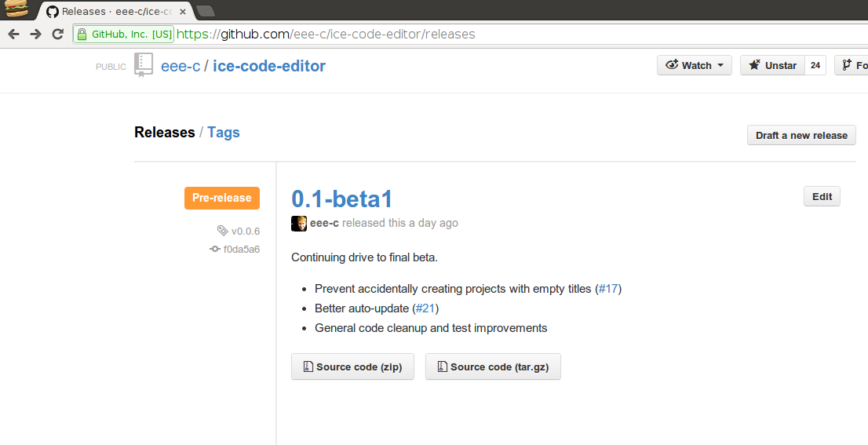This screenshot has width=868, height=445.
Task: Click the 'released this a day ago' text
Action: [x=400, y=223]
